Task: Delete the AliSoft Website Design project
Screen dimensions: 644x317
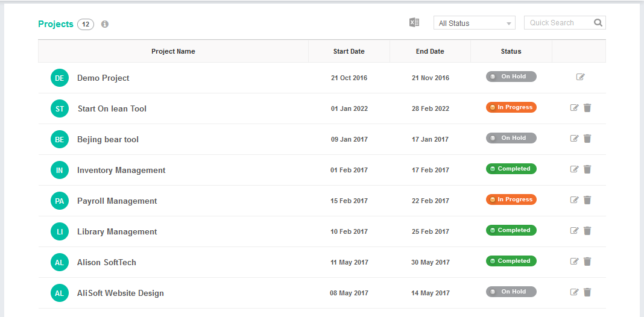Action: 587,292
